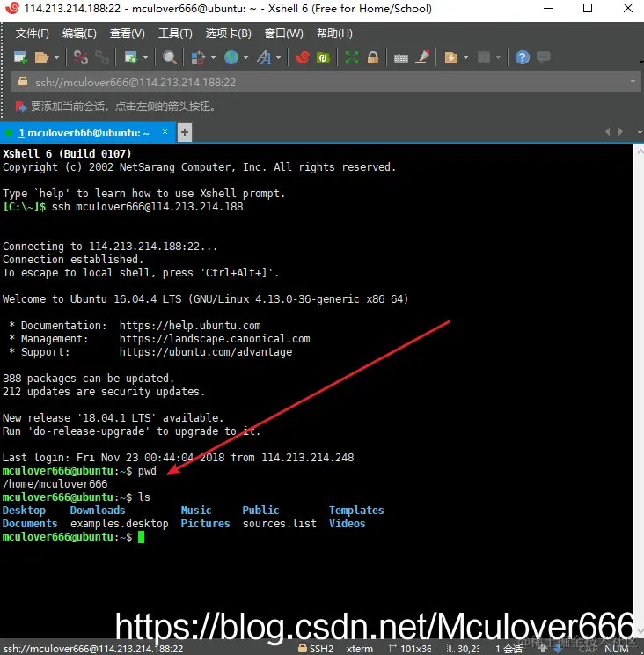Image resolution: width=644 pixels, height=655 pixels.
Task: Launch Xmanager via red swirl icon
Action: [x=303, y=57]
